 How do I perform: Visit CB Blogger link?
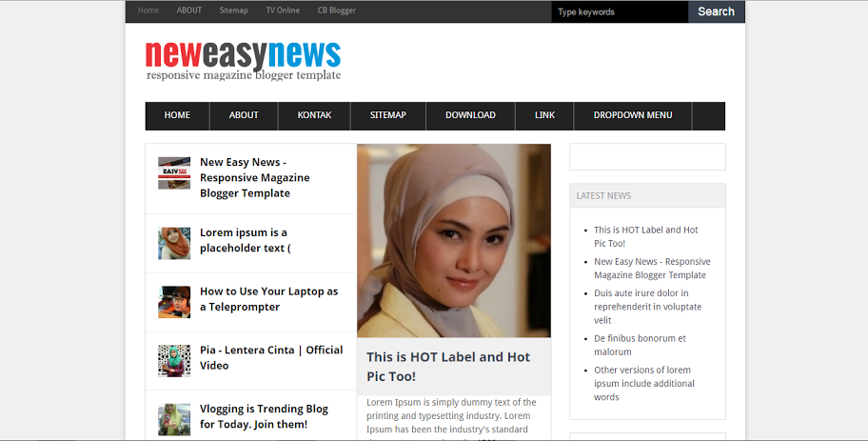337,10
